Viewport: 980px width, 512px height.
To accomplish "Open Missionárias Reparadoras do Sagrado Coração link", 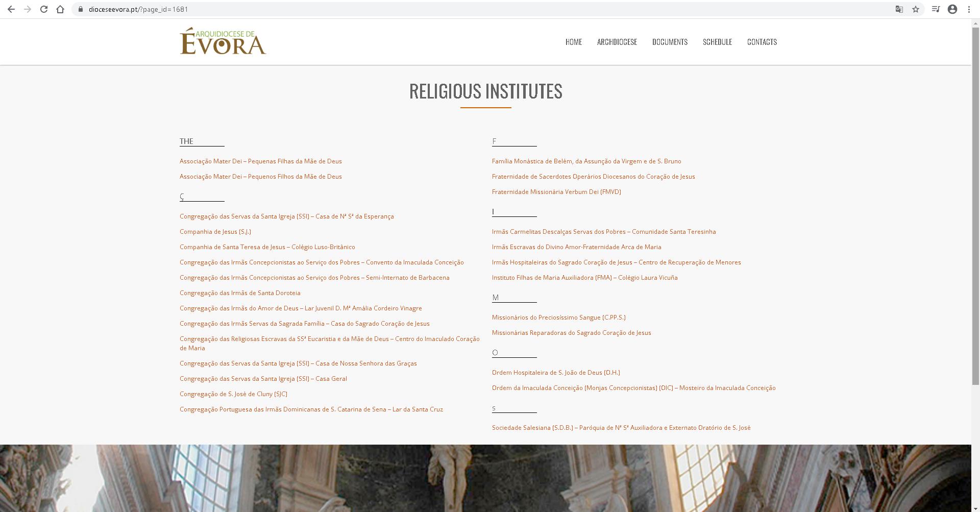I will click(x=572, y=333).
